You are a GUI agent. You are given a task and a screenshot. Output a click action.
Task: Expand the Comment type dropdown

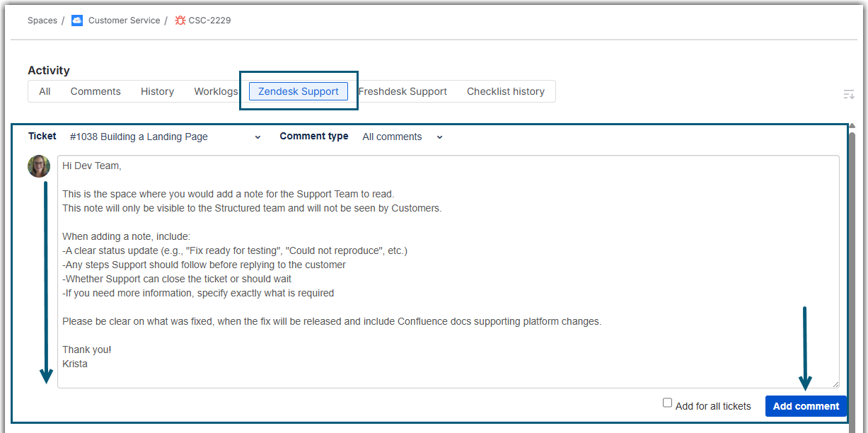click(402, 137)
